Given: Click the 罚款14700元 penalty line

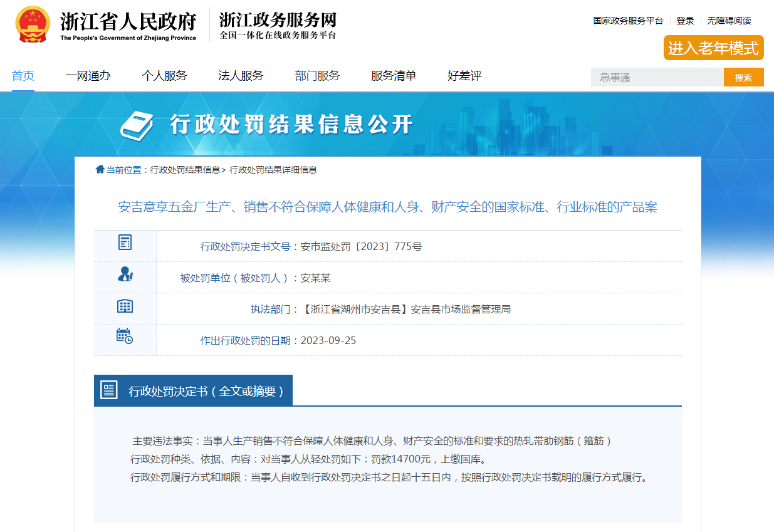Looking at the screenshot, I should pos(308,459).
